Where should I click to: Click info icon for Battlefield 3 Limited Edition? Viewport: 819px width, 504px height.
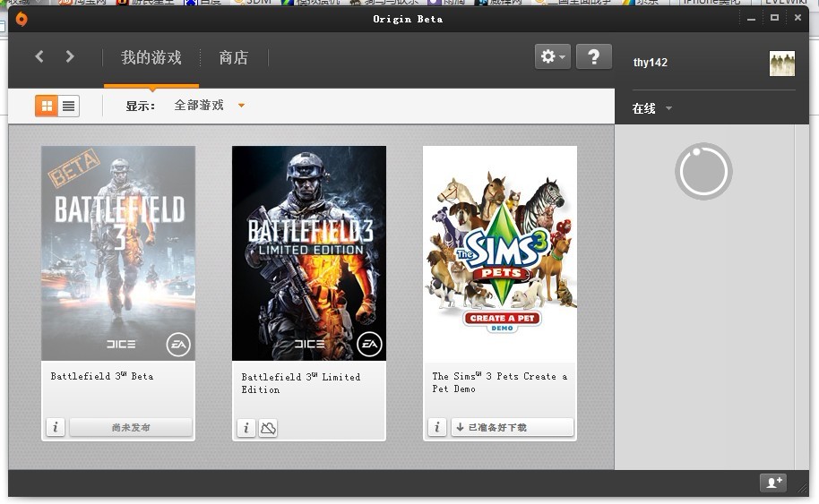pyautogui.click(x=246, y=429)
